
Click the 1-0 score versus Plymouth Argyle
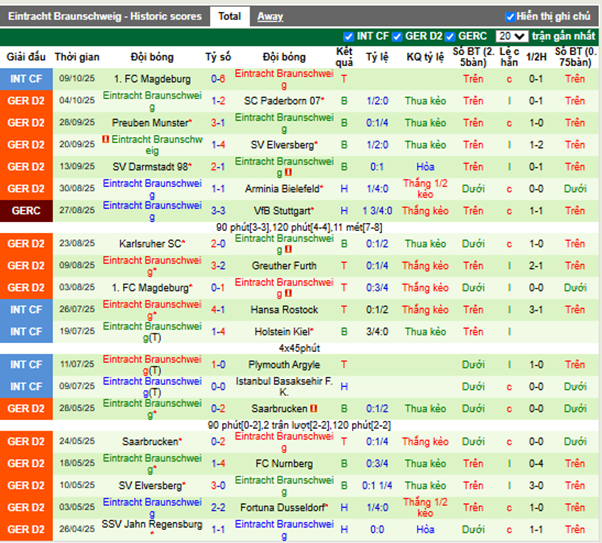[x=218, y=365]
